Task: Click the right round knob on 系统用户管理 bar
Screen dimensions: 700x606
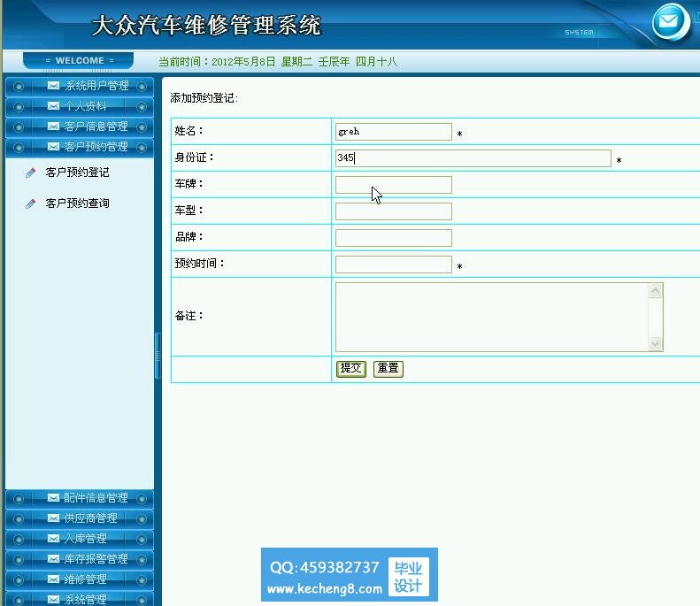Action: point(142,87)
